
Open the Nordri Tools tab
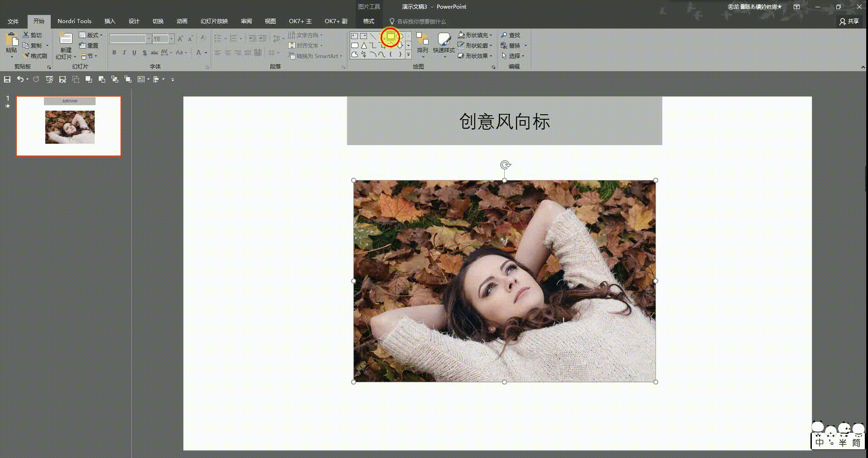click(x=74, y=21)
